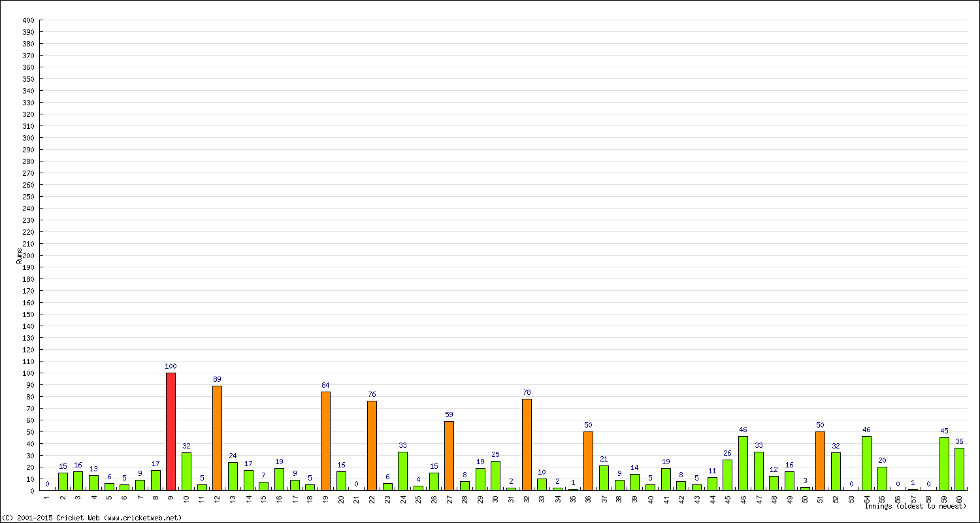Click the "45" value label
Image resolution: width=980 pixels, height=523 pixels.
click(944, 431)
